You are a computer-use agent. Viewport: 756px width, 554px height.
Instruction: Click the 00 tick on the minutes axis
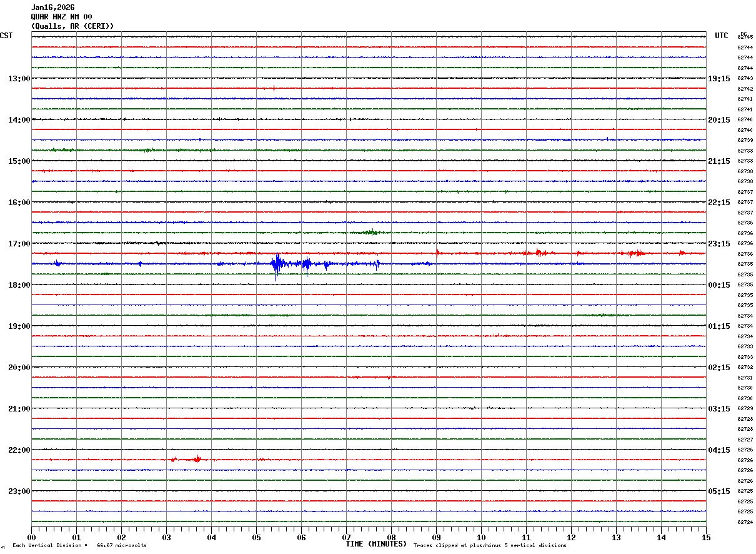[x=31, y=537]
